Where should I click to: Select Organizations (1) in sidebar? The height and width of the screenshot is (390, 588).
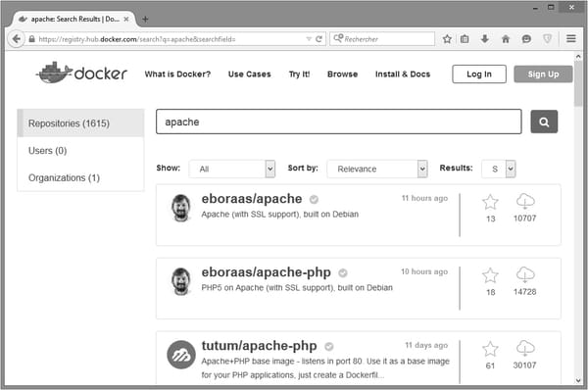click(x=80, y=177)
